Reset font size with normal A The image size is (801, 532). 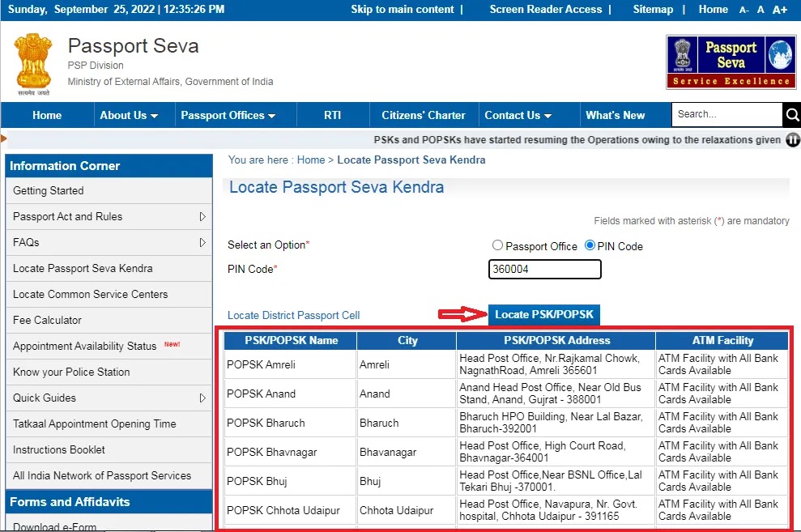(x=761, y=10)
